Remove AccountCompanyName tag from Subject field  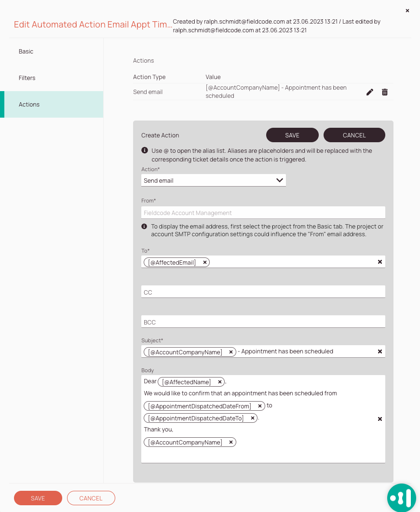[x=231, y=352]
